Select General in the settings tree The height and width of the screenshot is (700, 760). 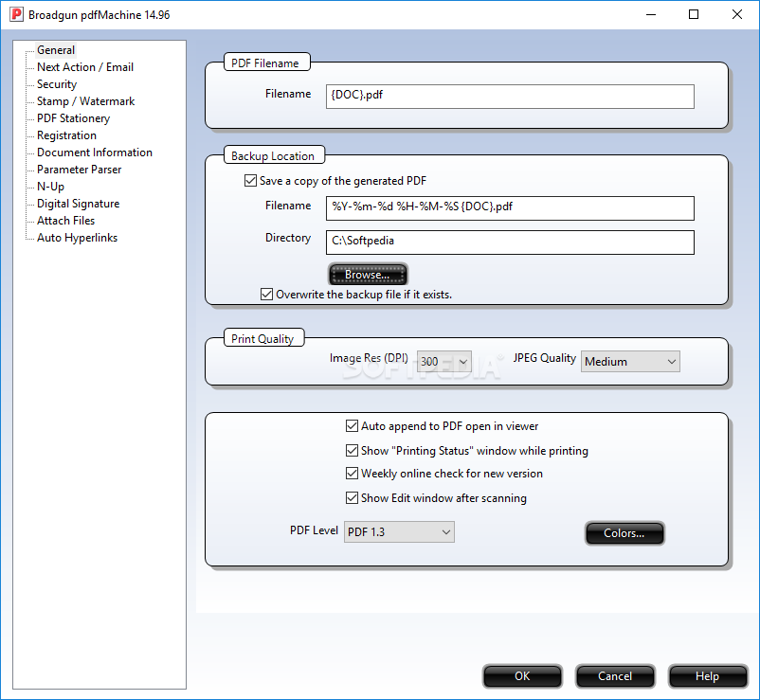(56, 50)
